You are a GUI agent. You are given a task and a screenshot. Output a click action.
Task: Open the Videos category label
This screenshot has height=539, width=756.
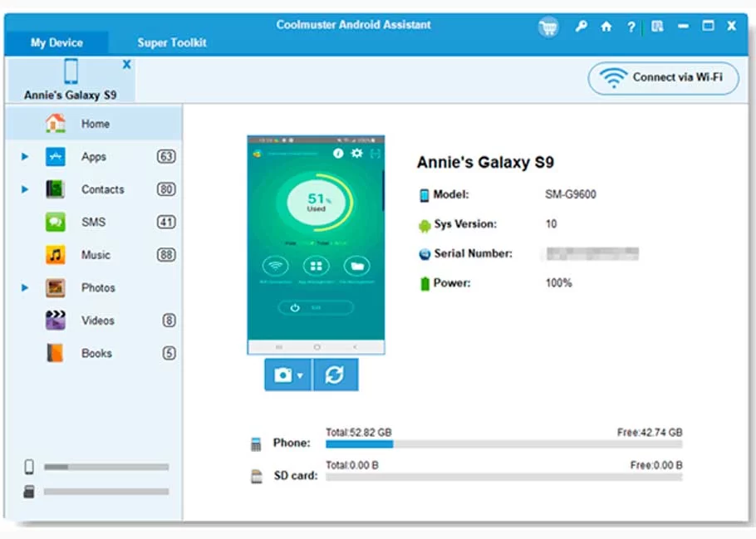point(98,321)
